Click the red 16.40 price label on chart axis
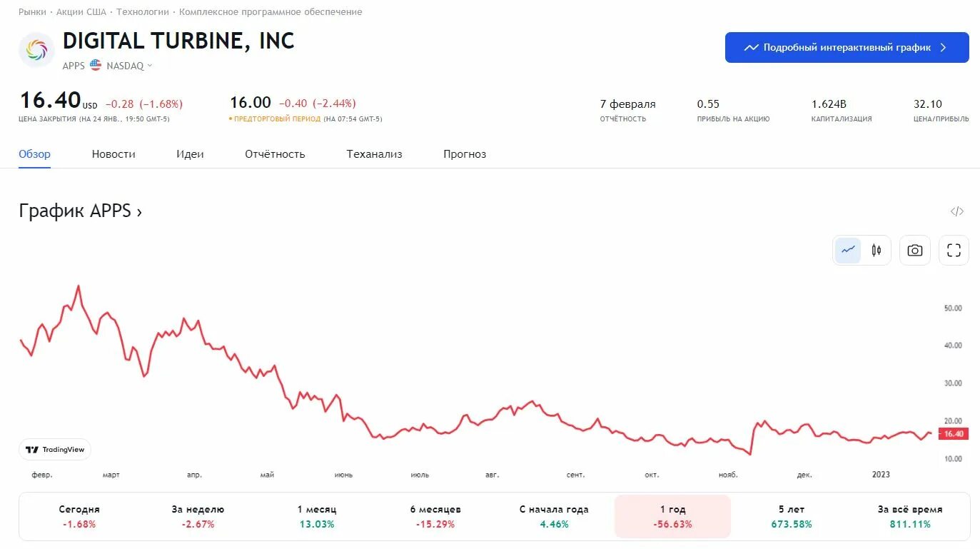The image size is (980, 549). click(x=953, y=434)
